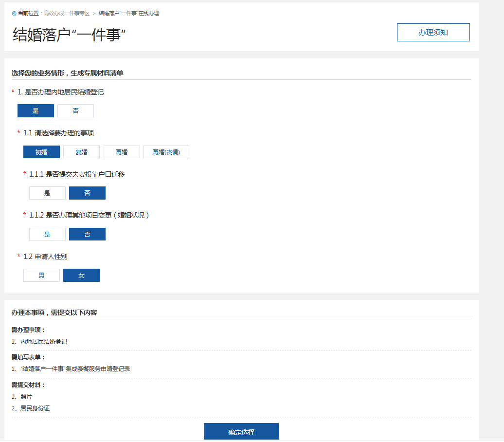Choose the 复婚 option
504x442 pixels.
81,152
